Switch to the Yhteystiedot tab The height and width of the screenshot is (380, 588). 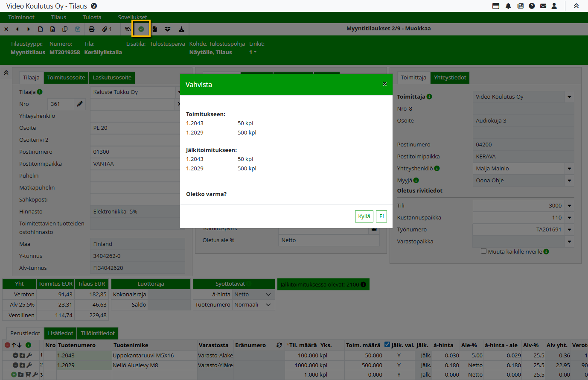450,77
